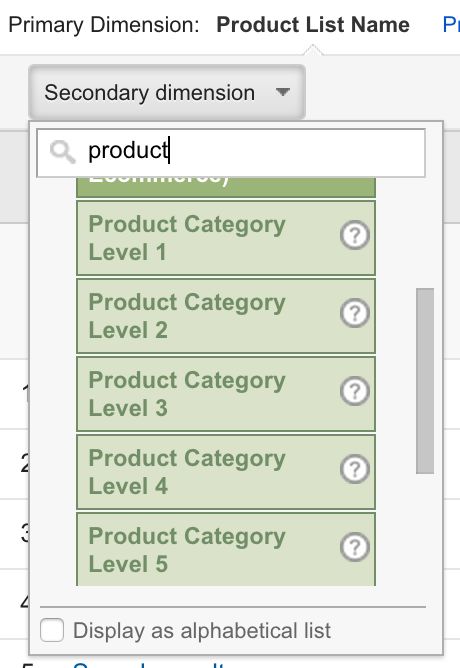
Task: Open help for Product Category Level 3
Action: tap(355, 391)
